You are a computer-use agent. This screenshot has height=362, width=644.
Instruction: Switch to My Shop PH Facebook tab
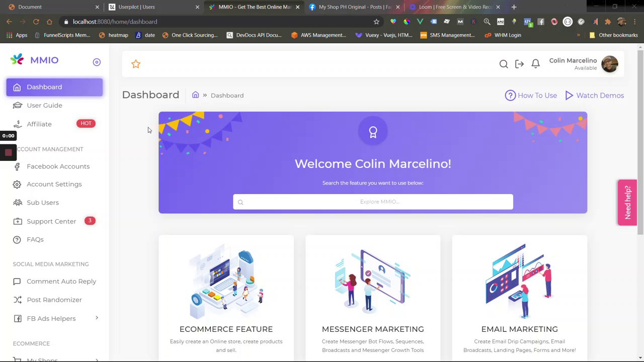[355, 7]
